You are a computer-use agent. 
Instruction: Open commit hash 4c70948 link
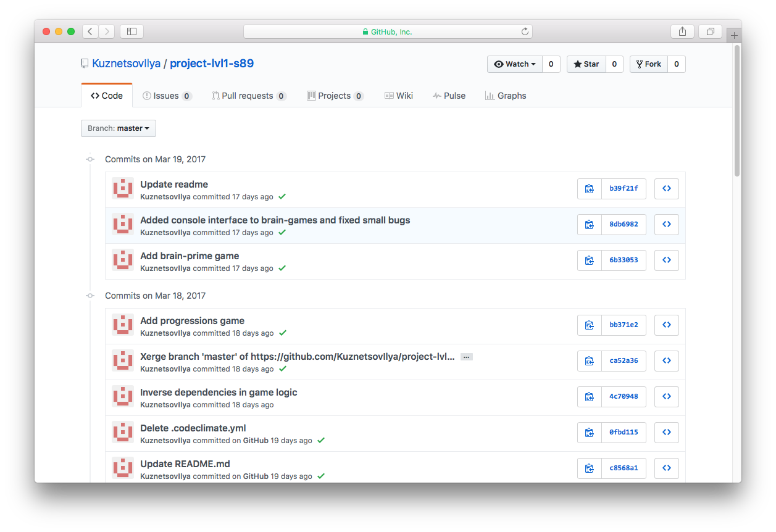(x=624, y=397)
